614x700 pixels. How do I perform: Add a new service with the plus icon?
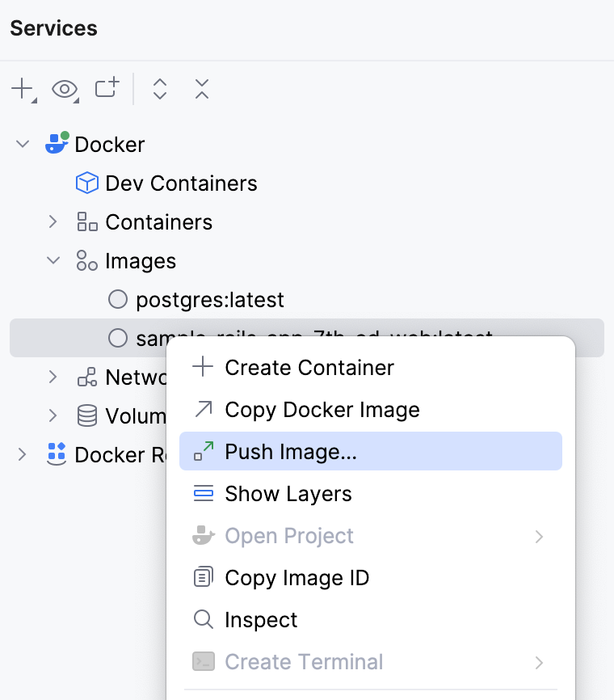[x=19, y=89]
